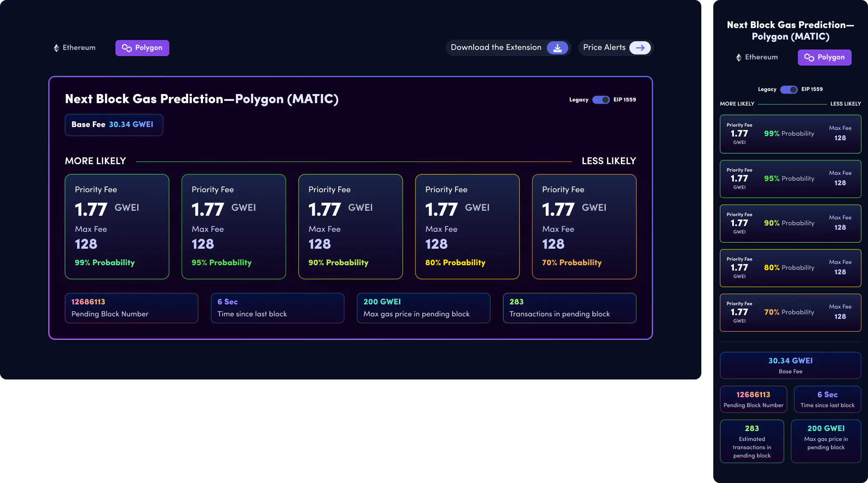Screen dimensions: 868x483
Task: Click Download the Extension button
Action: click(508, 48)
